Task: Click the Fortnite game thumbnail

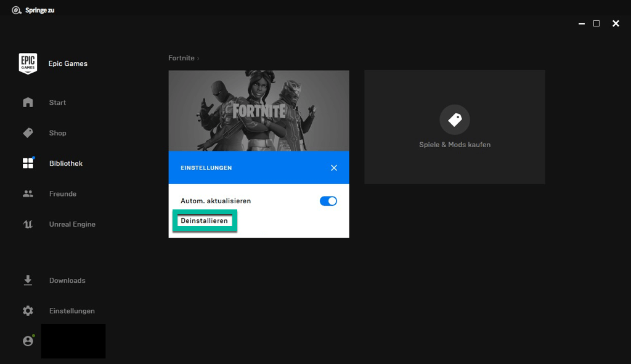Action: (x=259, y=111)
